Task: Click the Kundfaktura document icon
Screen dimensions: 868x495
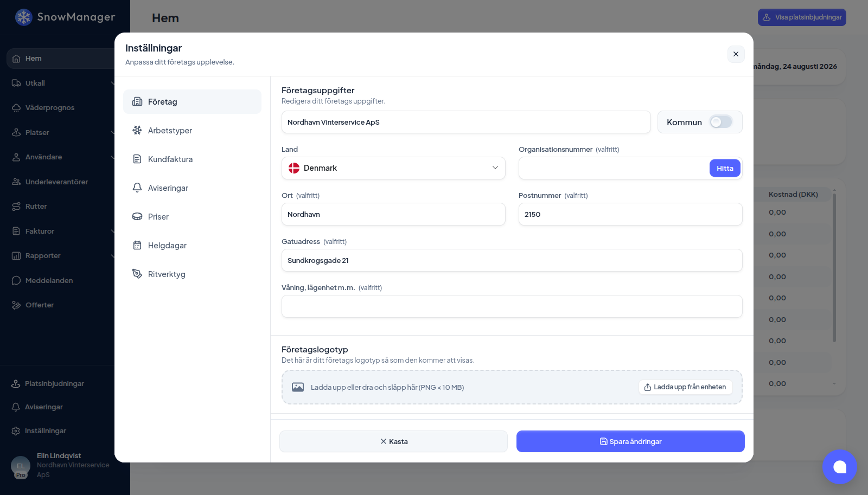Action: point(137,159)
